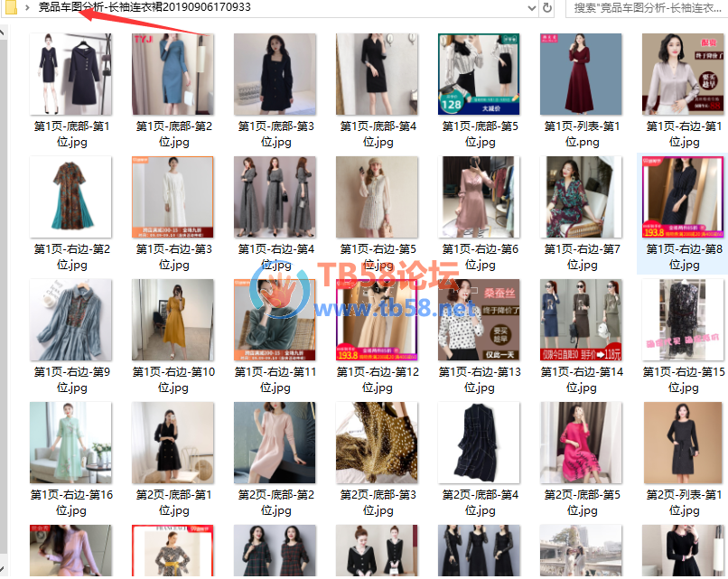Click the file name 第1页-右边-第15位.jpg
This screenshot has width=728, height=579.
(x=684, y=379)
